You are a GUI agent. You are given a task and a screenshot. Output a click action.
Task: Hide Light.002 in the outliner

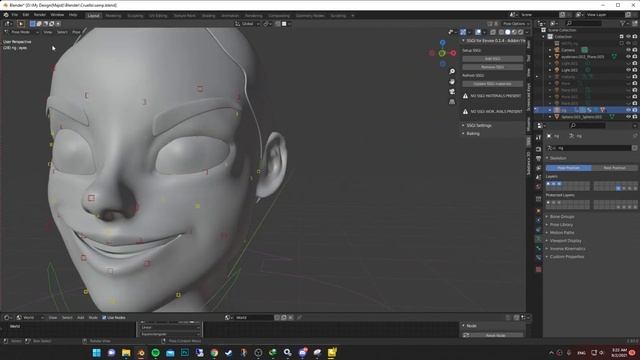tap(628, 70)
